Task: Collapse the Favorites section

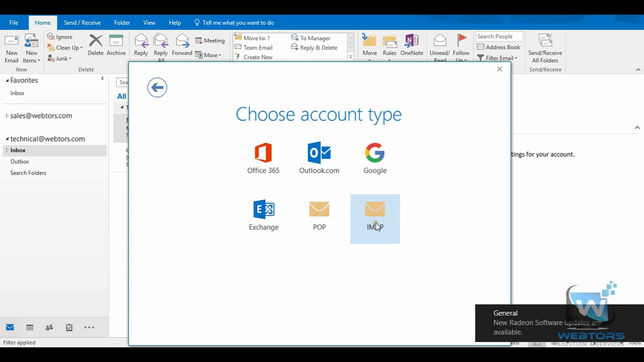Action: pyautogui.click(x=7, y=80)
